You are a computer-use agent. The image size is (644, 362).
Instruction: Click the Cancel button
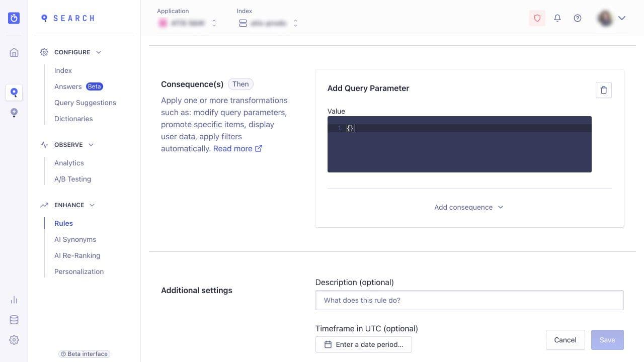[565, 340]
